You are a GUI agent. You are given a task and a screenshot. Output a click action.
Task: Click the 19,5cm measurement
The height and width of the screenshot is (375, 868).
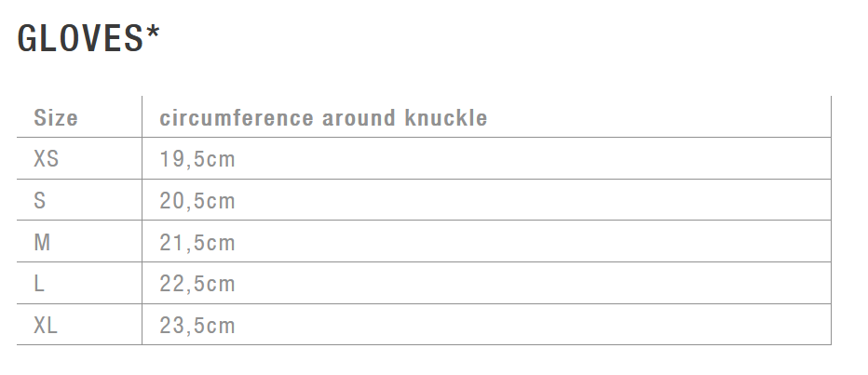pos(197,159)
